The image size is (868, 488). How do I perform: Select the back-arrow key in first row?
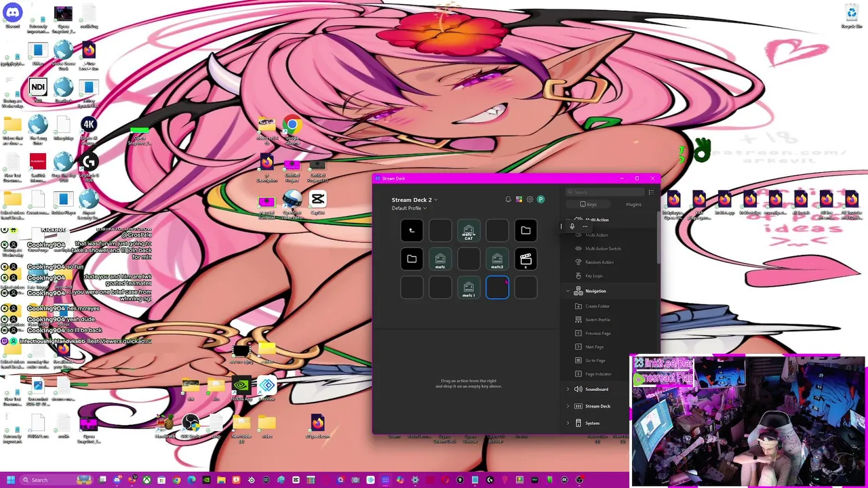pyautogui.click(x=412, y=230)
